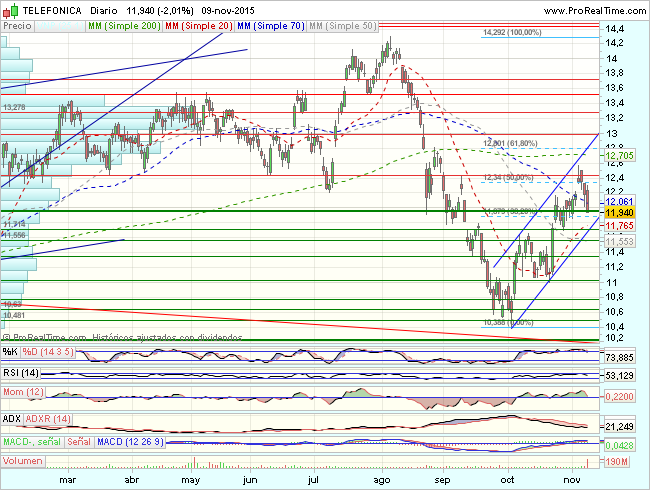650x490 pixels.
Task: Click the 12,801 (61,80%) Fibonacci label
Action: (510, 143)
